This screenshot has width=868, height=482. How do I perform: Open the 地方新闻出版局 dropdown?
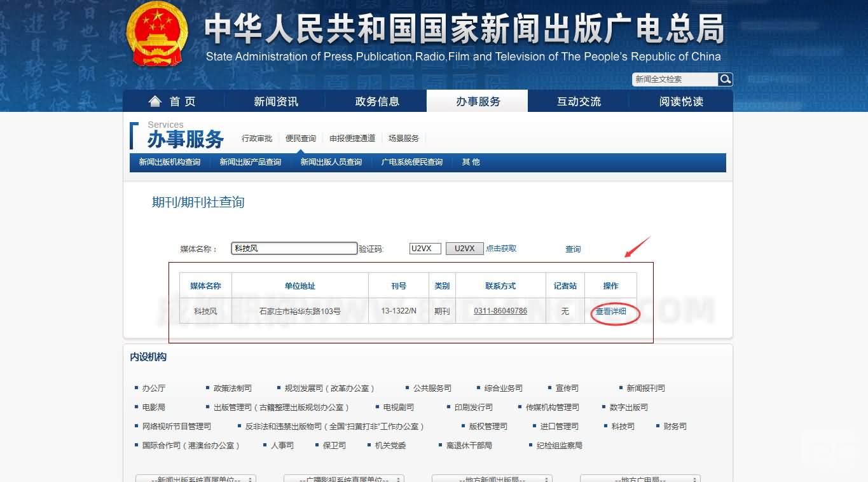coord(492,479)
